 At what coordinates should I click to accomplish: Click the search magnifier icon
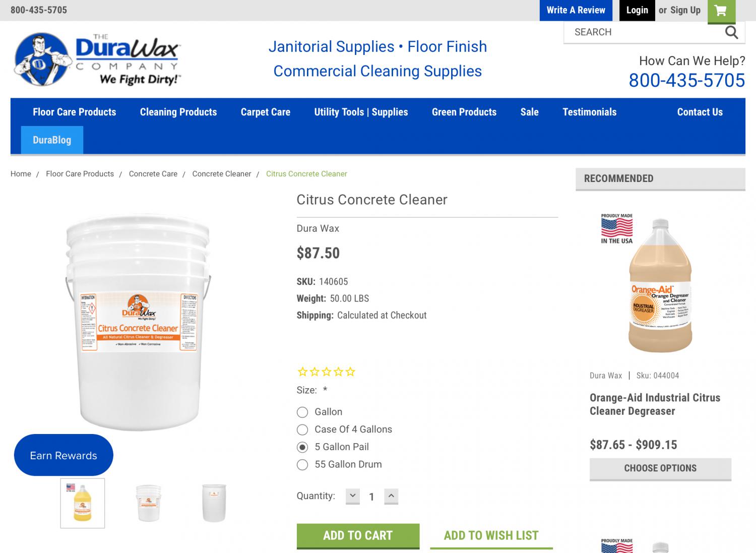731,32
